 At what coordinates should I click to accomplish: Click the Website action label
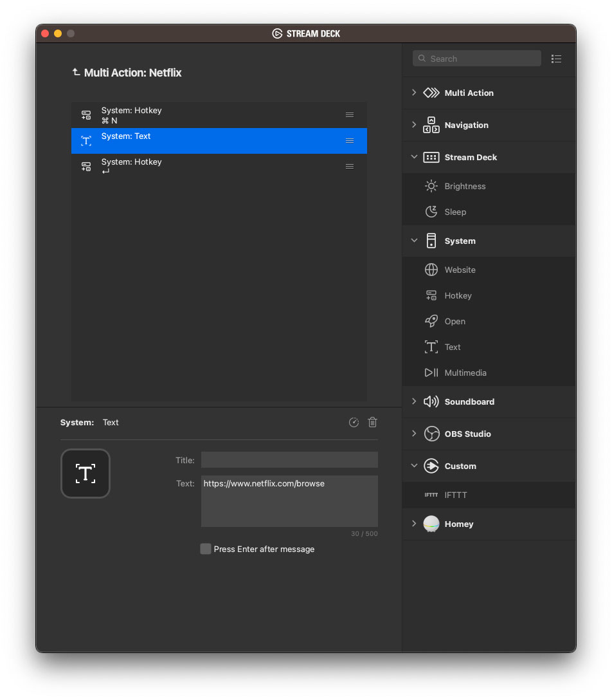point(460,270)
